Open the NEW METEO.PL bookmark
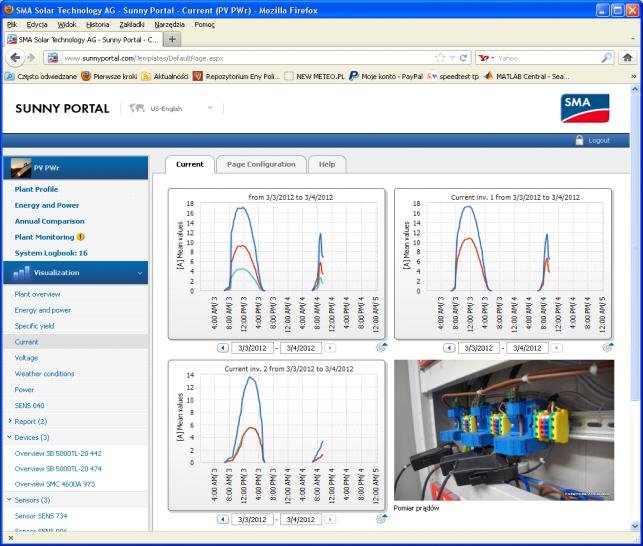 (x=315, y=76)
